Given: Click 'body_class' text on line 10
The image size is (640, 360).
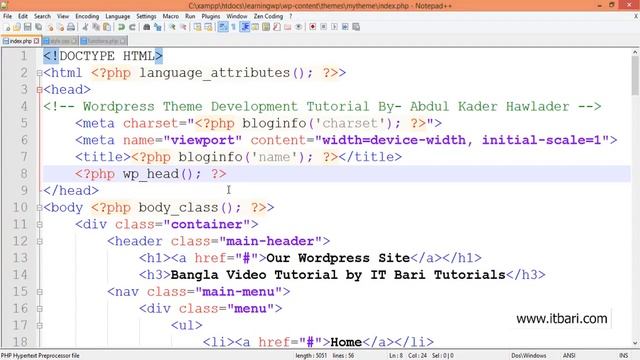Looking at the screenshot, I should 179,208.
